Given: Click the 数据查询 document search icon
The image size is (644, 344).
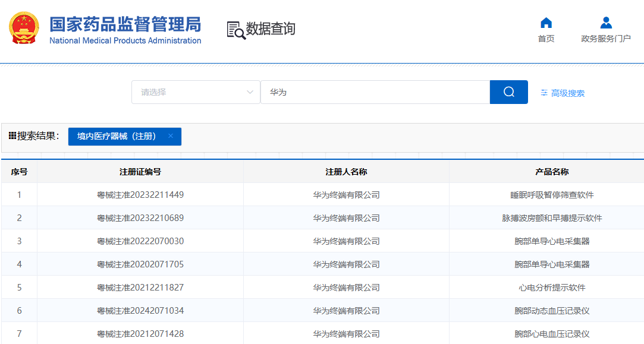Looking at the screenshot, I should (x=236, y=30).
